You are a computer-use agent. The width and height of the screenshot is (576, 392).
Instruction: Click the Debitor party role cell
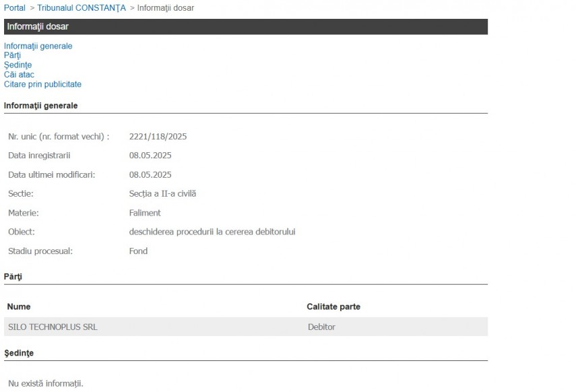[321, 327]
